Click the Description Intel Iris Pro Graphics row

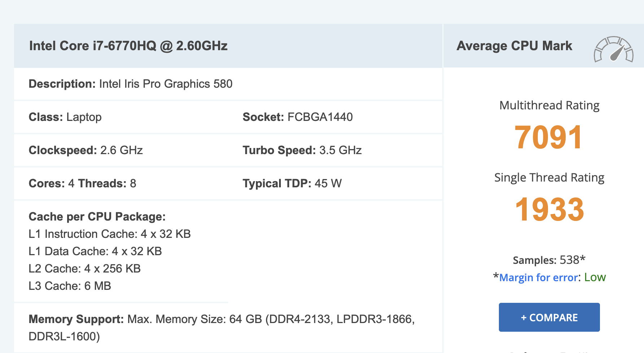(130, 84)
